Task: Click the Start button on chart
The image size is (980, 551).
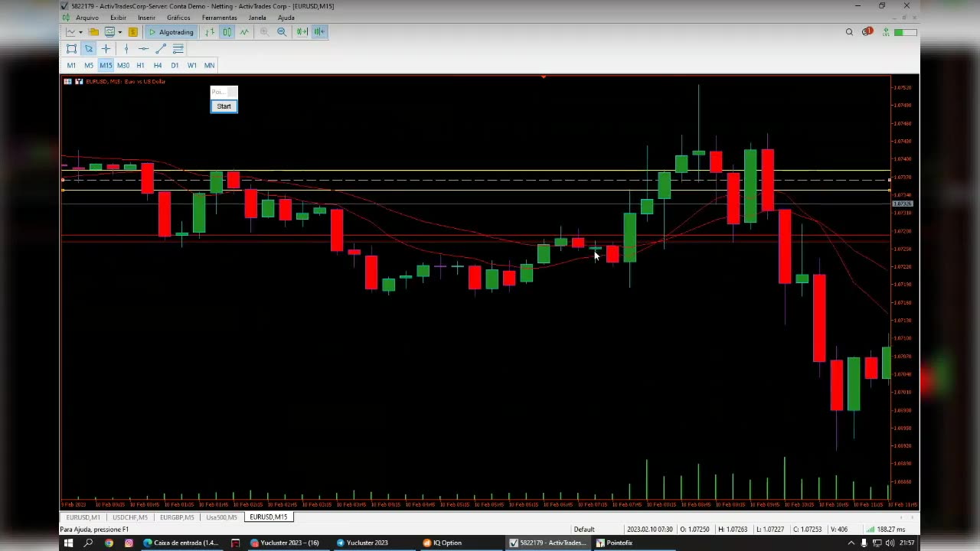Action: 224,106
